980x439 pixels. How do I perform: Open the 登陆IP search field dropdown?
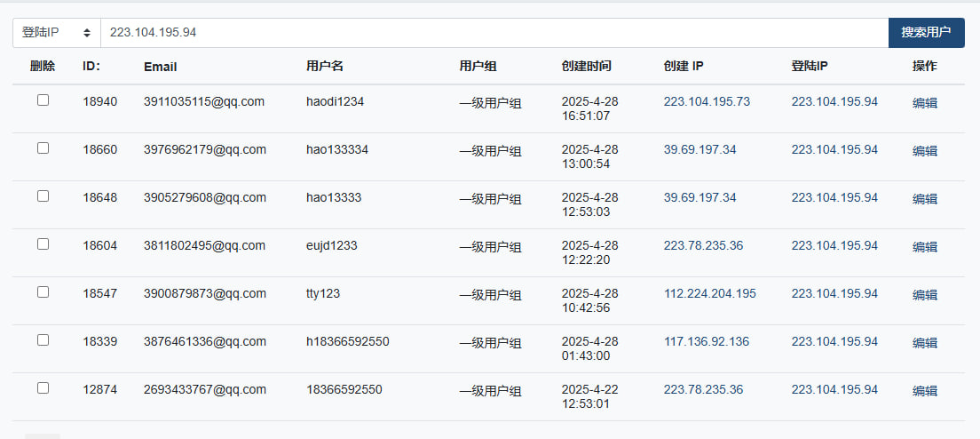(57, 33)
